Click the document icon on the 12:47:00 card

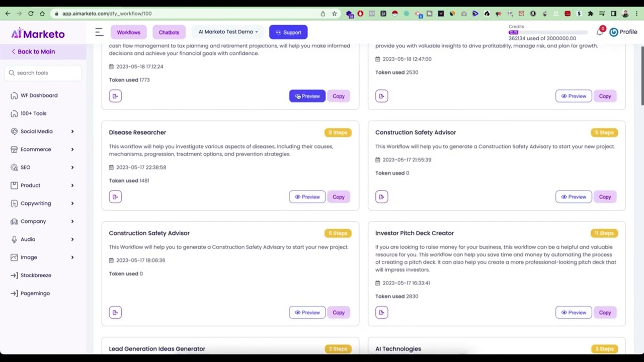[x=381, y=96]
